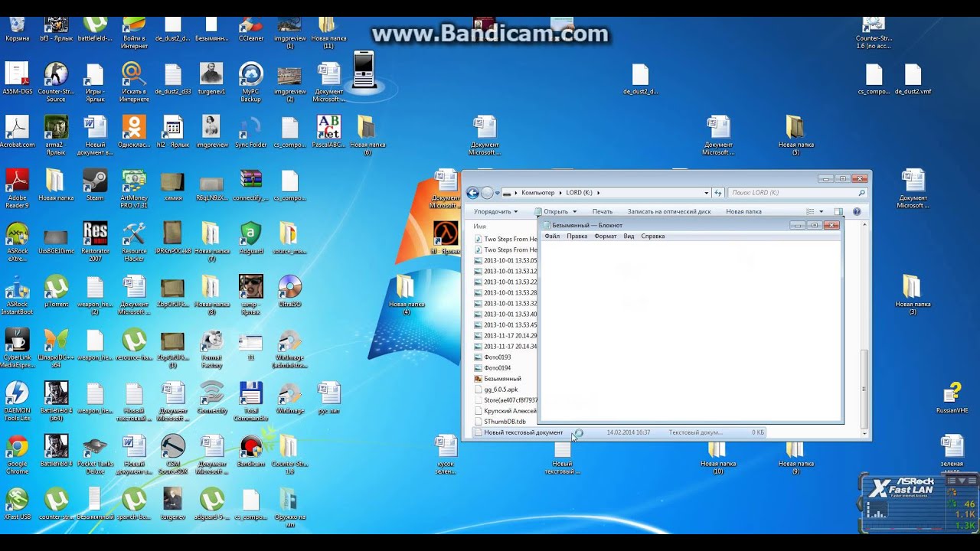This screenshot has width=980, height=551.
Task: Select the Adobe Reader 9 shortcut
Action: [x=17, y=188]
